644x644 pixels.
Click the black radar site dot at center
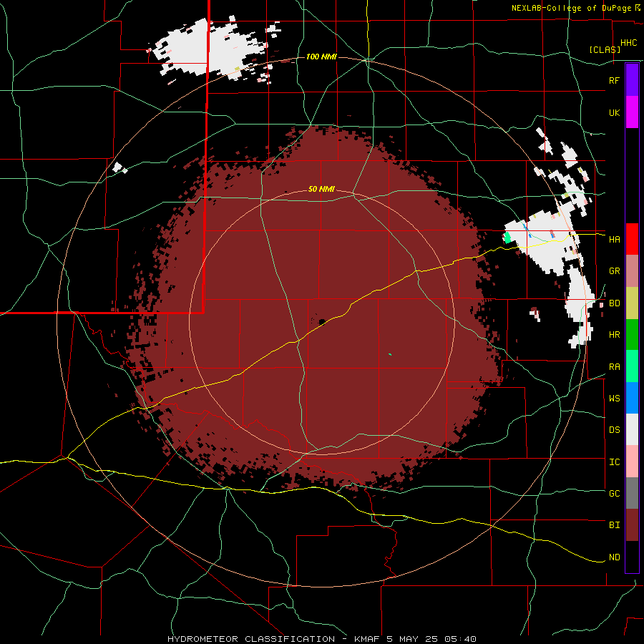pos(322,321)
